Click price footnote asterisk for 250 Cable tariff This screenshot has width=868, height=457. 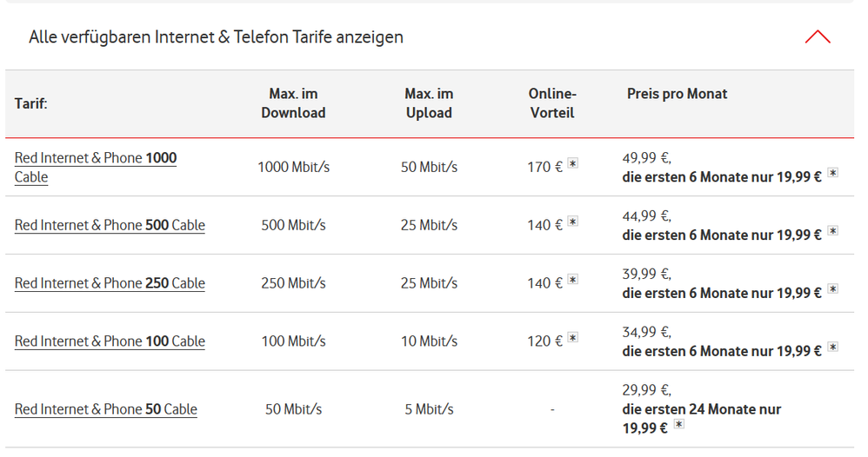832,288
